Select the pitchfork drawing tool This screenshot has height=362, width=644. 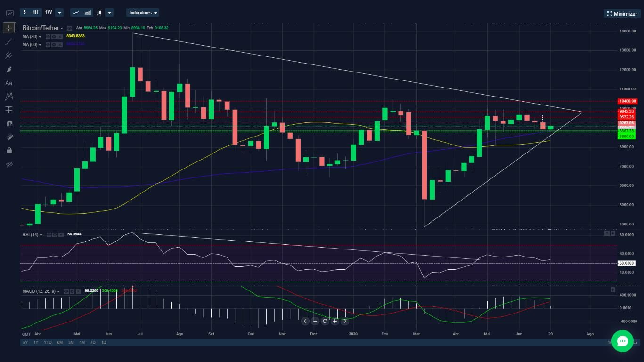pyautogui.click(x=8, y=56)
